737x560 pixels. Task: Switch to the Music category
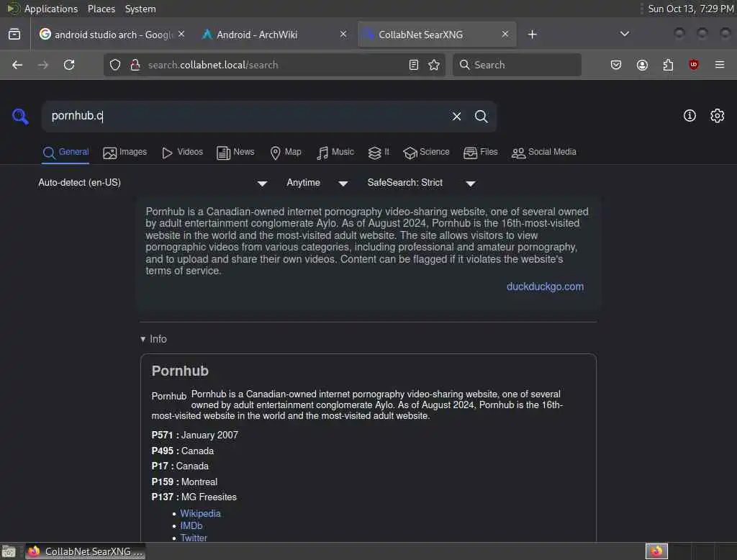[x=335, y=153]
